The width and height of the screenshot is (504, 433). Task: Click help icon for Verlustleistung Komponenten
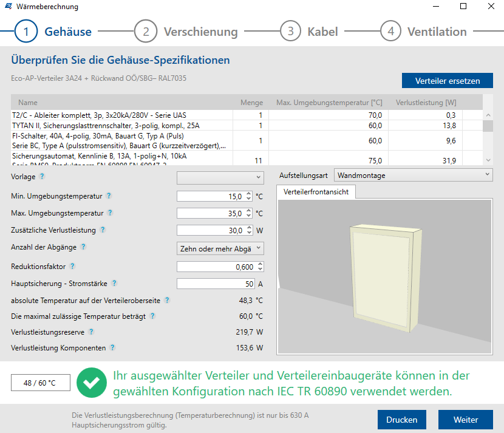pos(112,347)
